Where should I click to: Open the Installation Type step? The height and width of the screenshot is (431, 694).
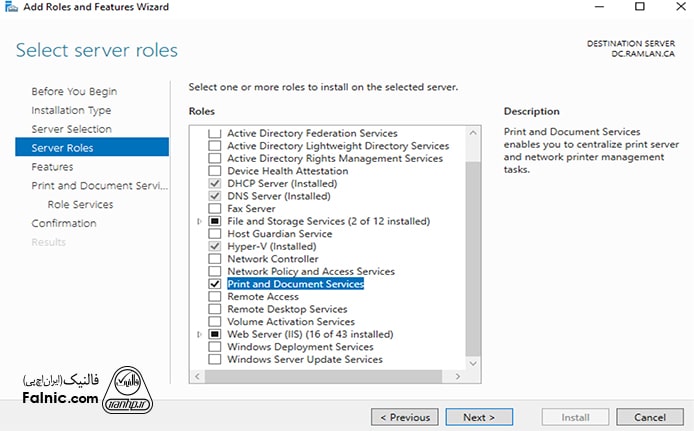pos(71,110)
